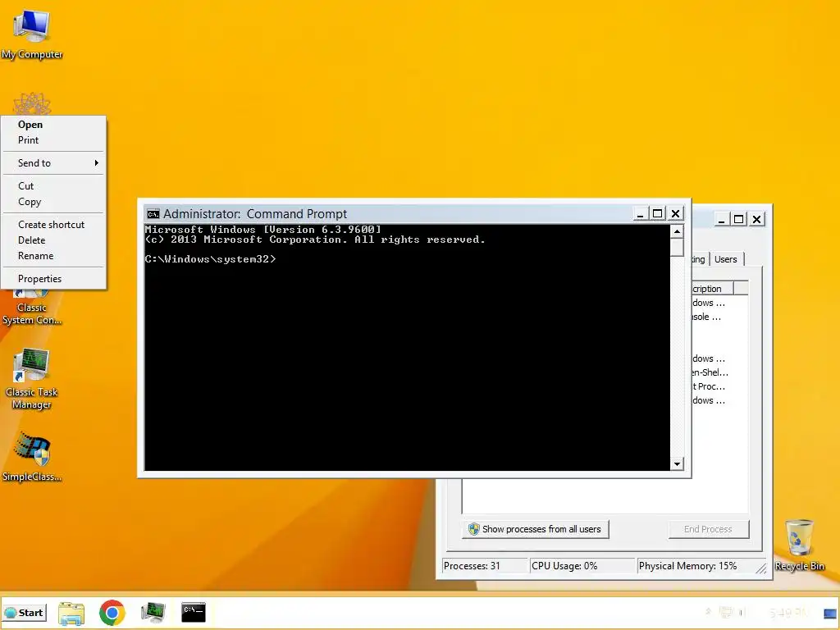Click the Command Prompt title bar icon
The height and width of the screenshot is (630, 840).
click(x=153, y=214)
